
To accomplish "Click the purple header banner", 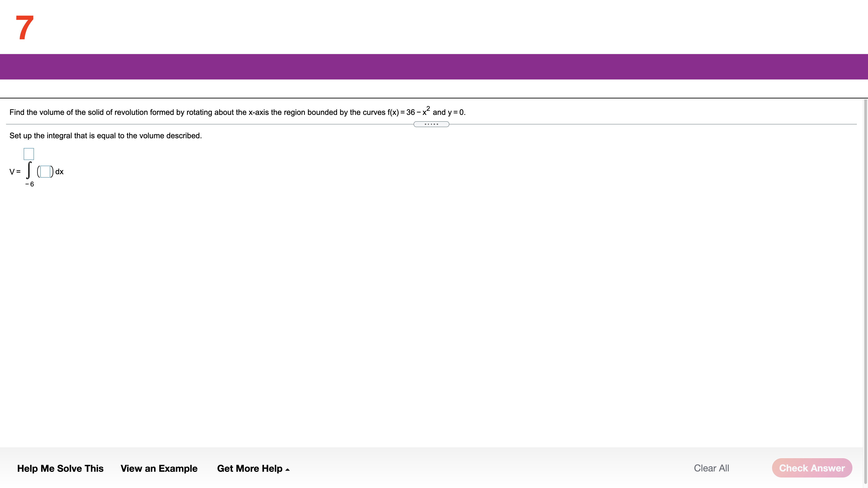I will tap(434, 67).
